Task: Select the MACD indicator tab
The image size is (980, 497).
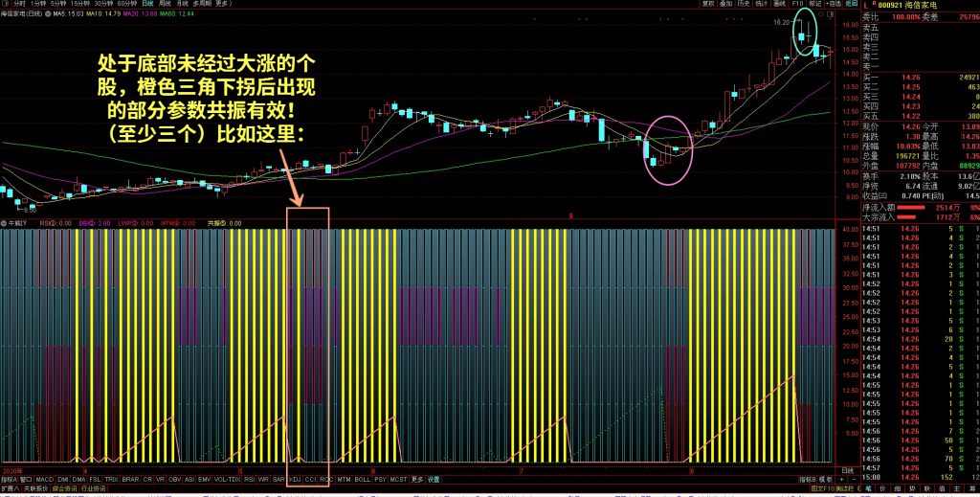Action: pyautogui.click(x=44, y=479)
